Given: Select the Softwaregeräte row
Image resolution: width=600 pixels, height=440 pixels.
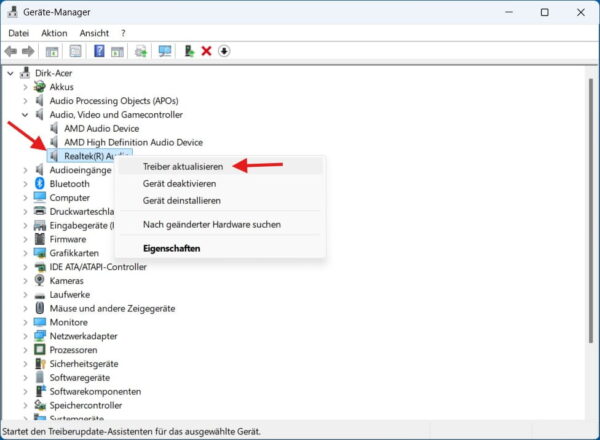Looking at the screenshot, I should [x=80, y=378].
